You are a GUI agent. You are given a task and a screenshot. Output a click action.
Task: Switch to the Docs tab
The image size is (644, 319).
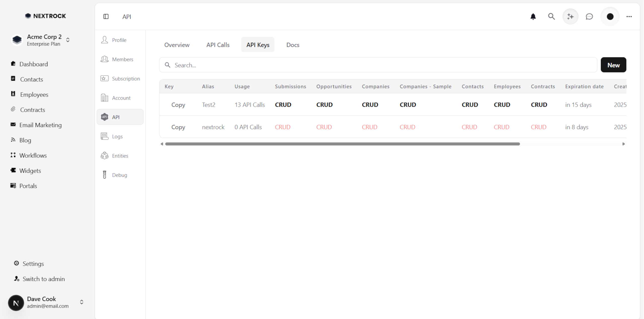pyautogui.click(x=293, y=45)
